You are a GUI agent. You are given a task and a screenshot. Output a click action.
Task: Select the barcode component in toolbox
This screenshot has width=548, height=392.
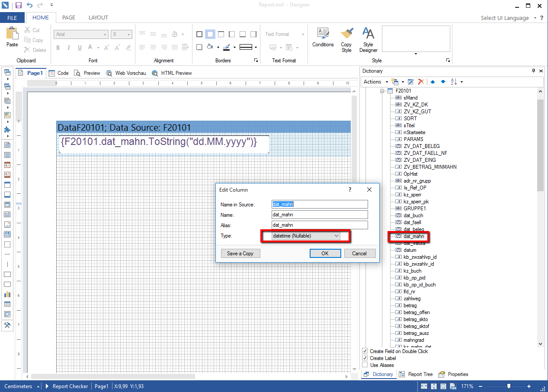tap(7, 235)
